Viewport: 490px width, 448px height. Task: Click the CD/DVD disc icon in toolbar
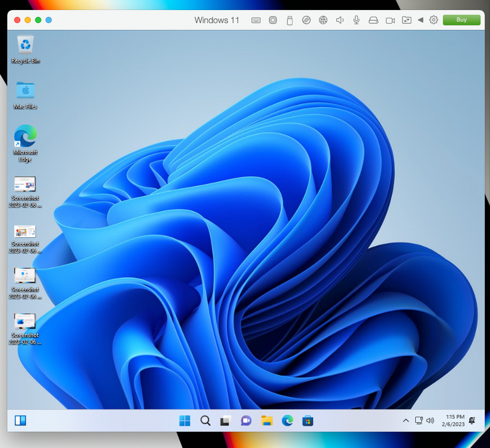tap(306, 20)
